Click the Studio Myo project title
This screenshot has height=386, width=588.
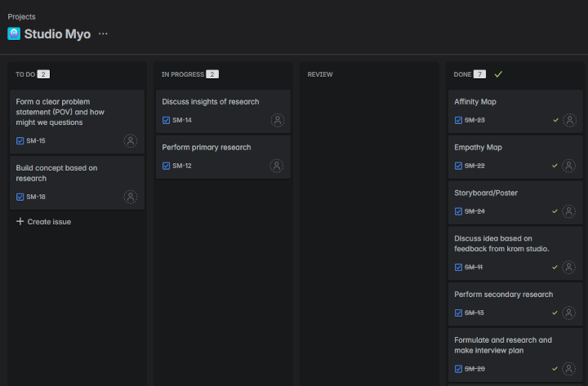[x=57, y=33]
